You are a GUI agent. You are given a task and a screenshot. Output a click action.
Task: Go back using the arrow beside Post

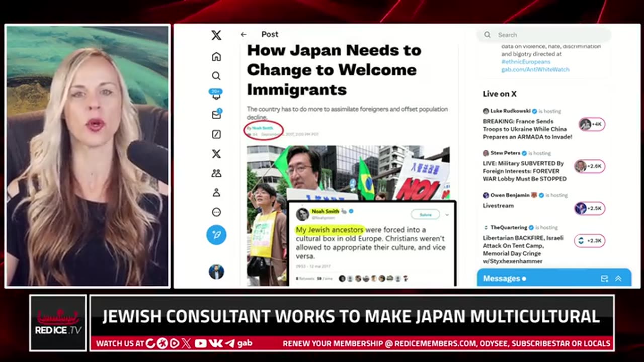[x=244, y=35]
